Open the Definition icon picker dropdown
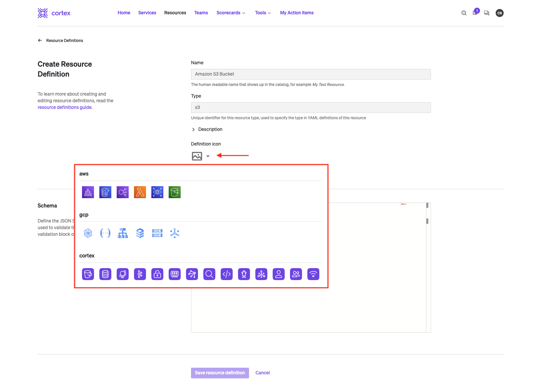Image resolution: width=541 pixels, height=392 pixels. [201, 156]
